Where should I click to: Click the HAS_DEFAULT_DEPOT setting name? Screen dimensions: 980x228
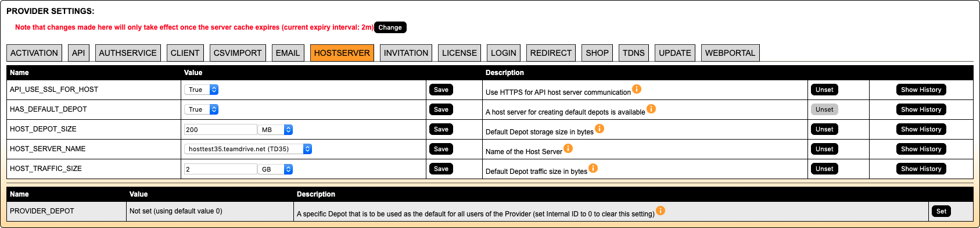[x=48, y=109]
